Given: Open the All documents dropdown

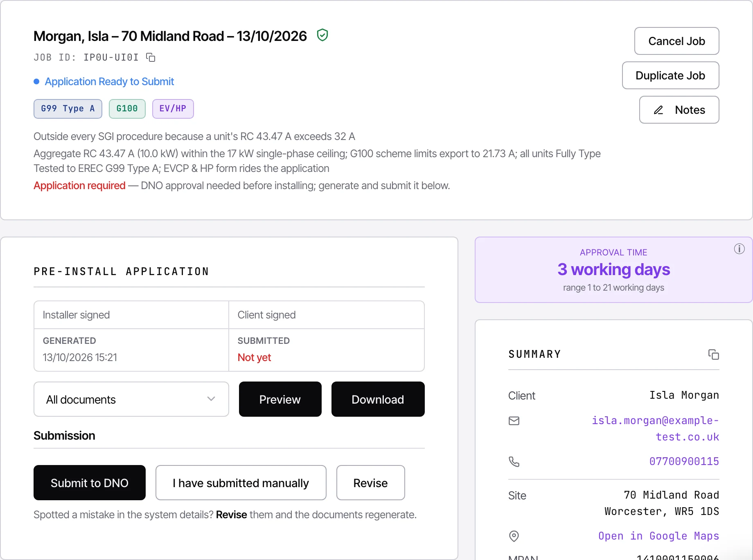Looking at the screenshot, I should coord(131,399).
